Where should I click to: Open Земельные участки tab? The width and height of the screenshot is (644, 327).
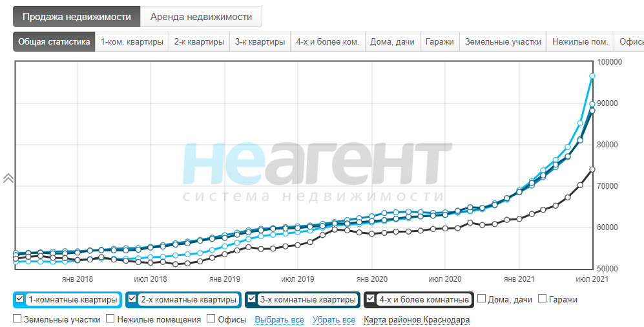pos(503,42)
